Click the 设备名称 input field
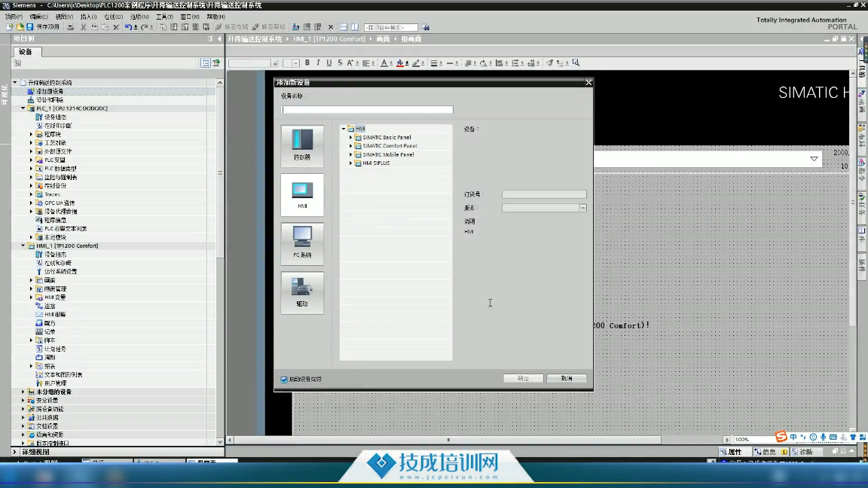Screen dimensions: 868x488 tap(367, 109)
